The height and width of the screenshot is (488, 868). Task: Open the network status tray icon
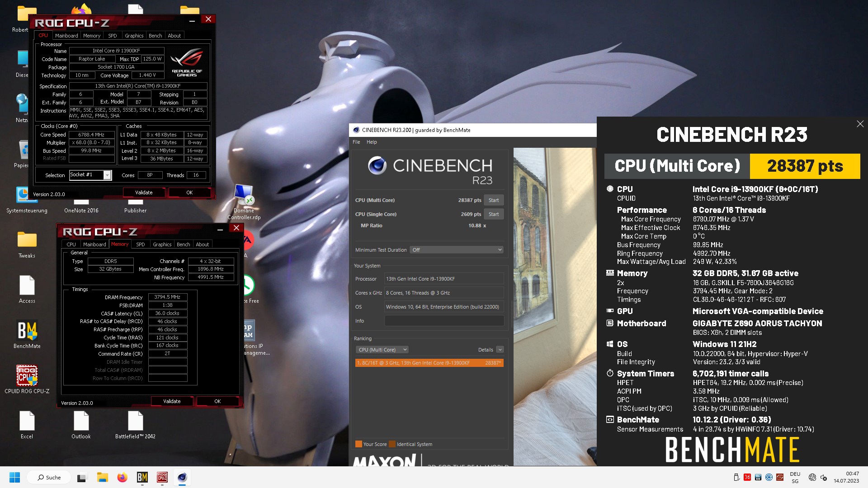pos(812,477)
